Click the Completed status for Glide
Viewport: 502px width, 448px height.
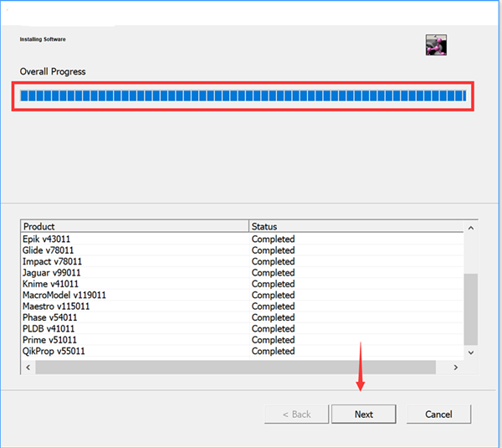point(273,250)
